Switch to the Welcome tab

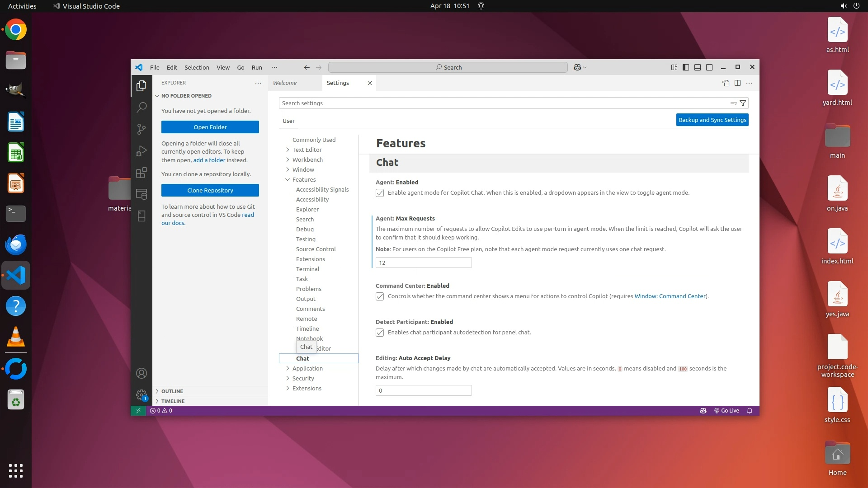tap(285, 83)
